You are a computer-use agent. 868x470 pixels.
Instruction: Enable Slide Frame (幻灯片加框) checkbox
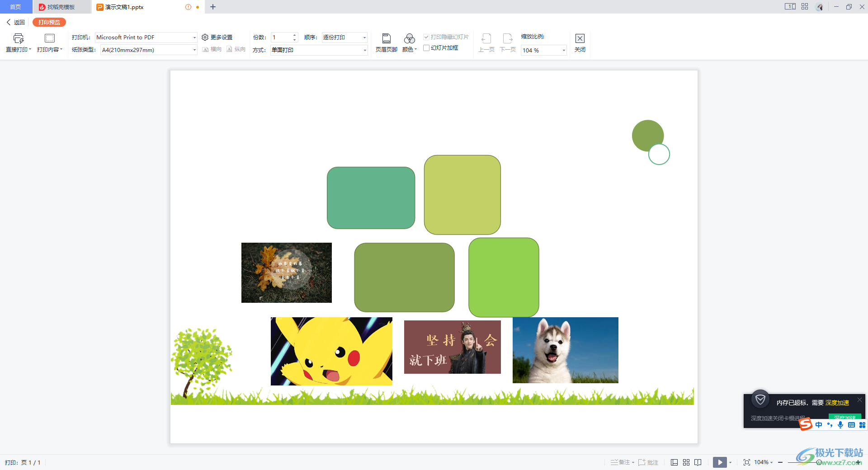426,48
